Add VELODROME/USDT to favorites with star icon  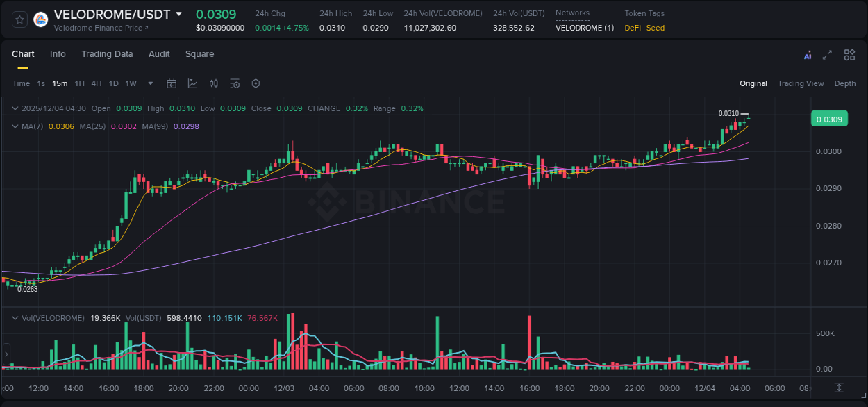coord(19,19)
